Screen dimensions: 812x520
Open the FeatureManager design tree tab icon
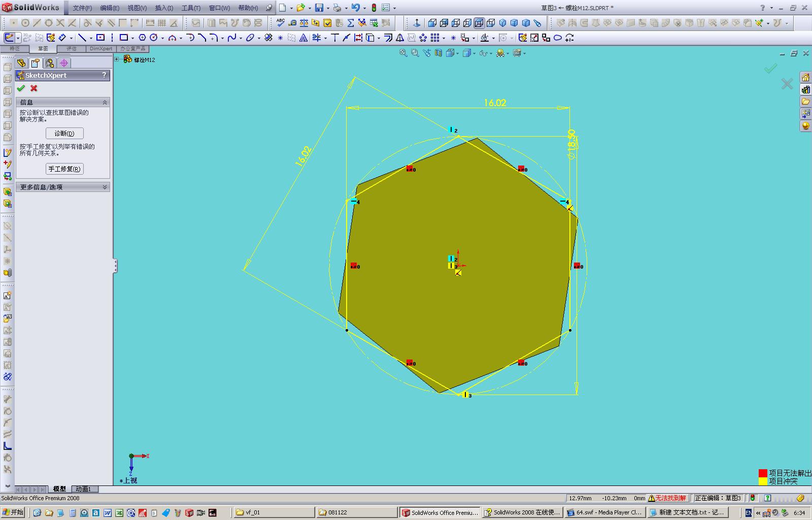[x=21, y=63]
